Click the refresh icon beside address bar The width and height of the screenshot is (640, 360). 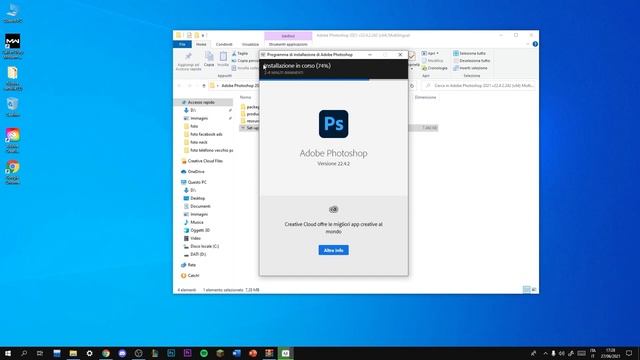click(412, 86)
